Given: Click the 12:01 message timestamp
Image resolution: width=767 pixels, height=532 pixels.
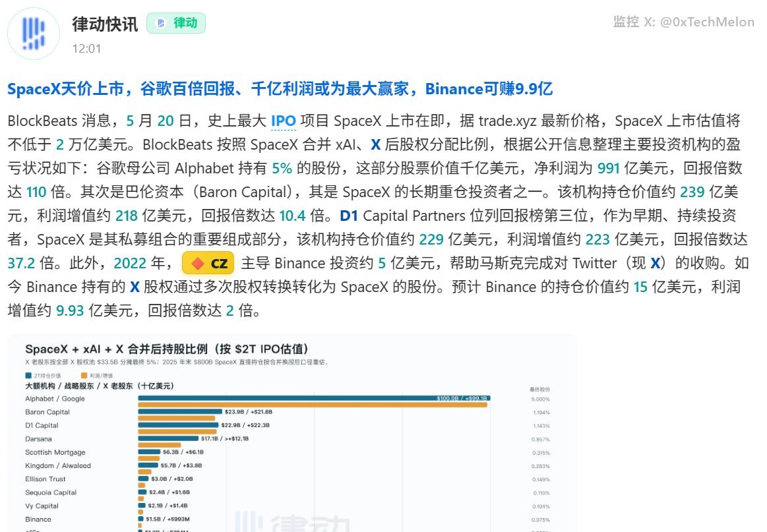Looking at the screenshot, I should [x=86, y=49].
